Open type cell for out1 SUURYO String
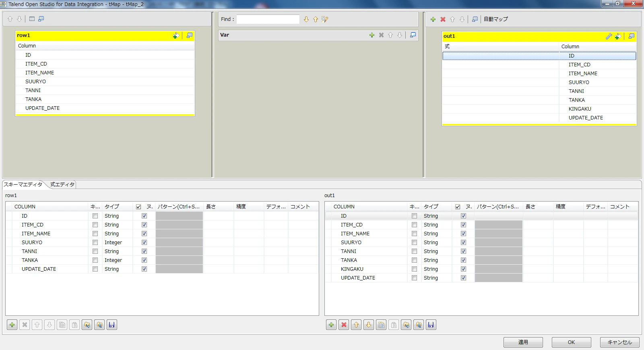 tap(436, 243)
